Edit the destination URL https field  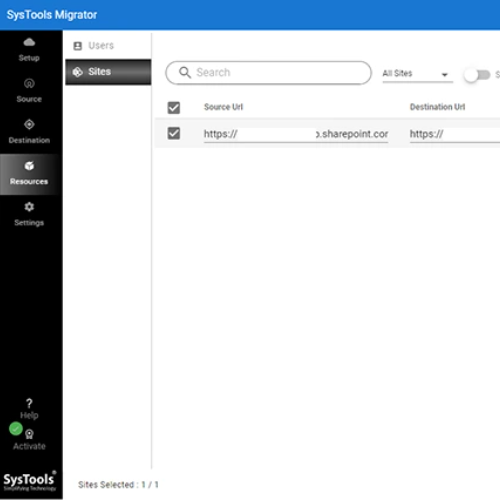[x=455, y=134]
